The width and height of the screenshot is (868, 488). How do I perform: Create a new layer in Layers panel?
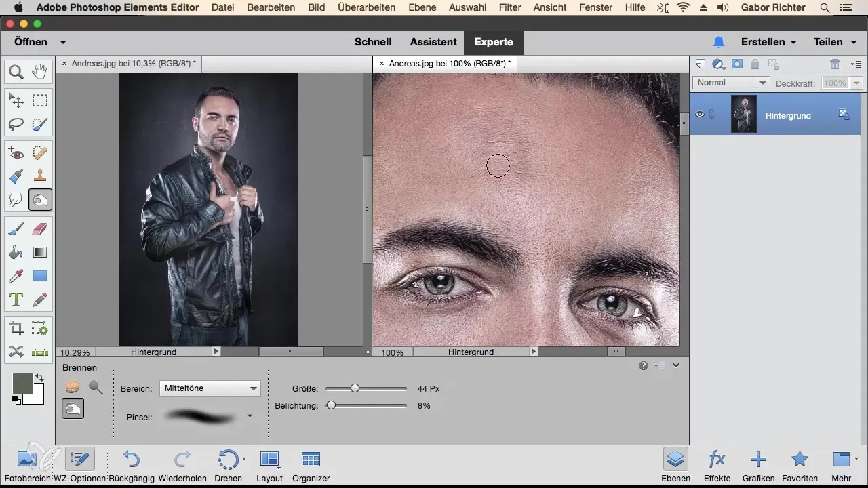tap(701, 64)
